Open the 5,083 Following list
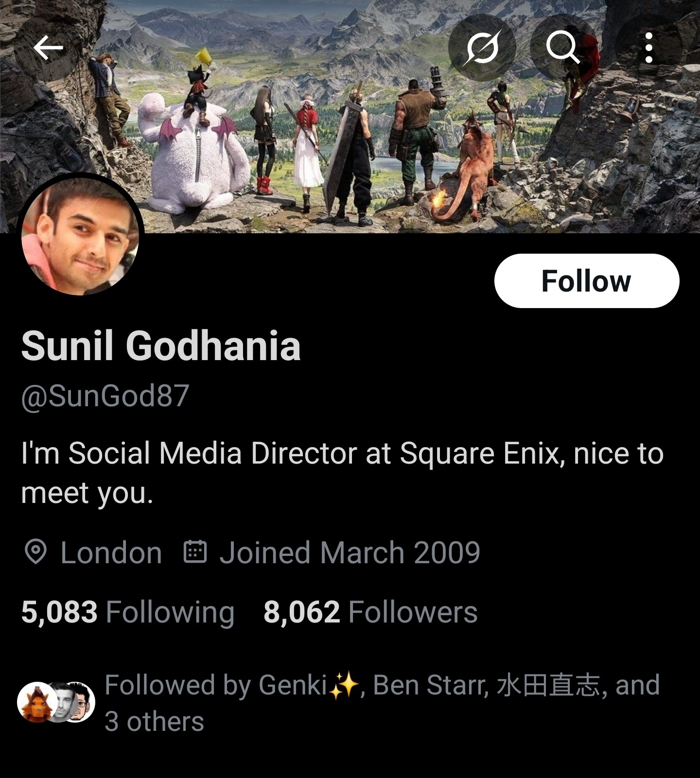 128,612
